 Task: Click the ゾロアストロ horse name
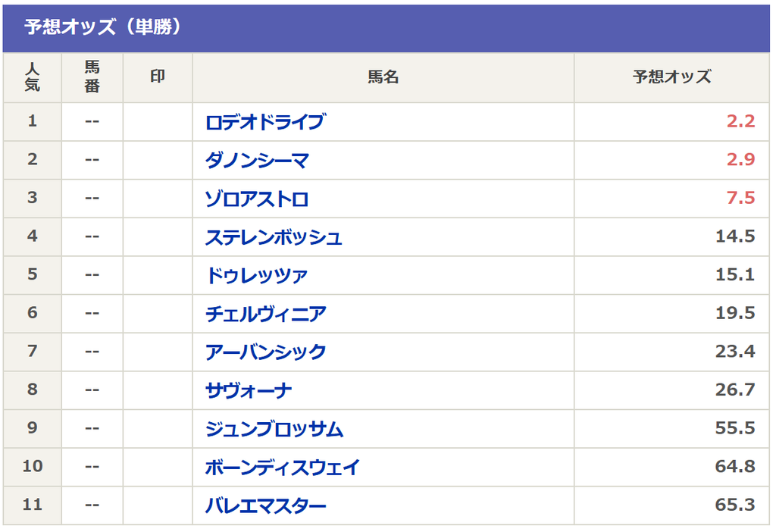257,199
